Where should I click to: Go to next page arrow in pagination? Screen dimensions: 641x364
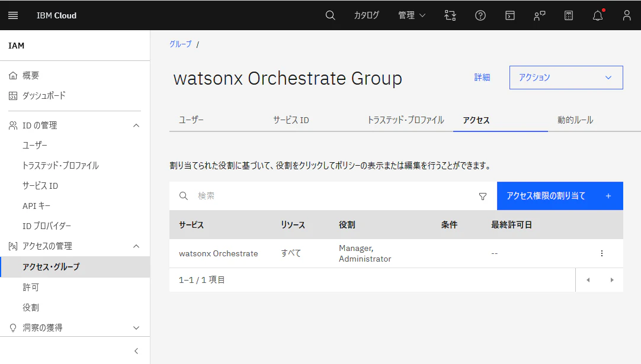612,280
